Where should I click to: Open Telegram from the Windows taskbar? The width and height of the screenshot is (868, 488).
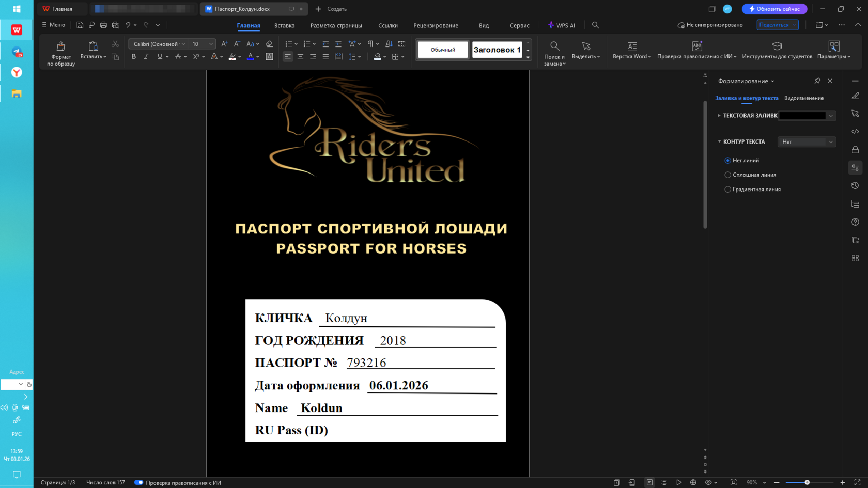coord(17,52)
